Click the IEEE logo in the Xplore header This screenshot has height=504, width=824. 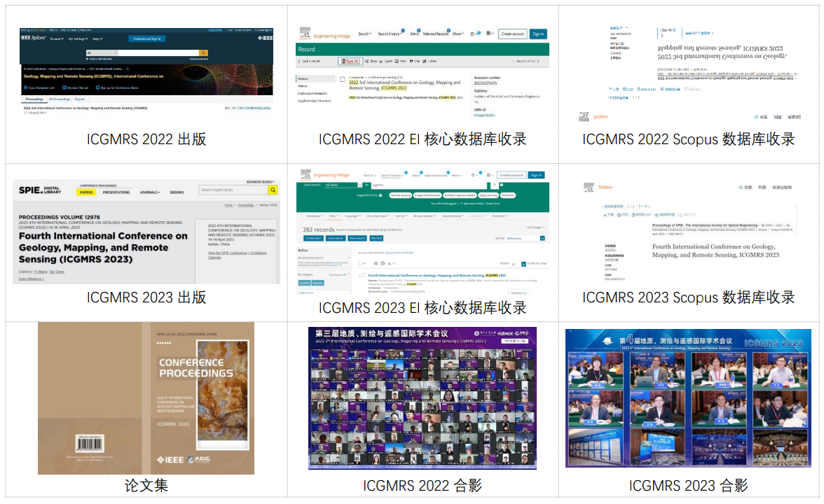(265, 38)
